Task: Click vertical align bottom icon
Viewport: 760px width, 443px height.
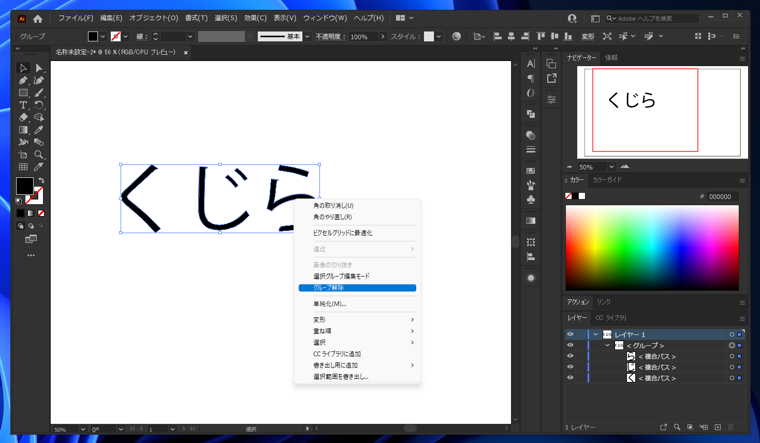Action: tap(568, 36)
